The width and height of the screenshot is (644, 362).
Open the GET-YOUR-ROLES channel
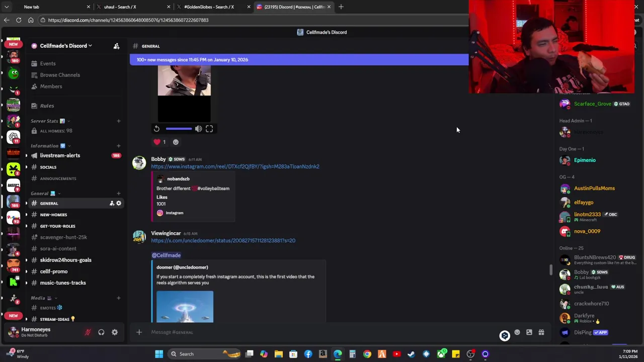pyautogui.click(x=57, y=226)
